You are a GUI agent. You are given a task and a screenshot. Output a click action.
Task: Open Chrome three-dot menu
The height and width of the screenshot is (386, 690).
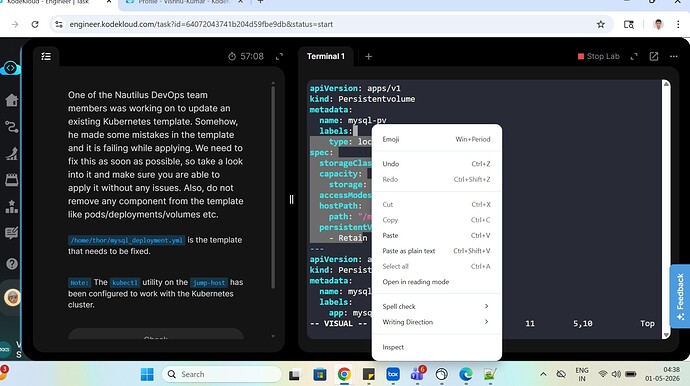[678, 24]
